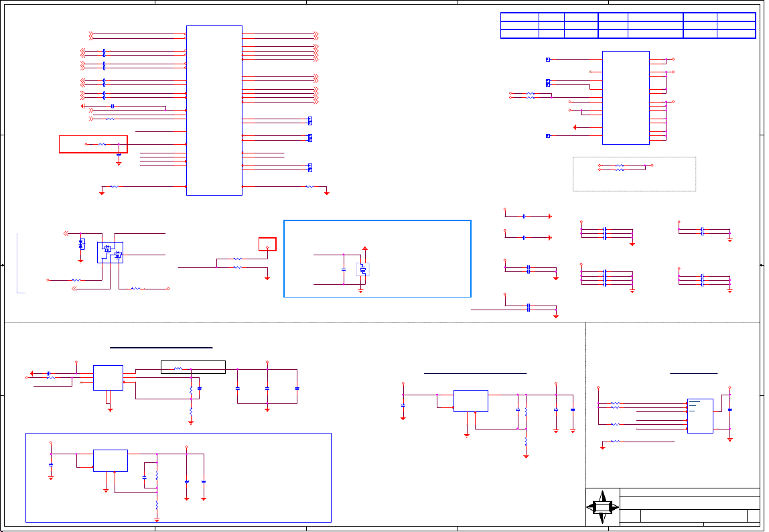Select the small IC in bottom-right circuit
The width and height of the screenshot is (769, 532).
pyautogui.click(x=701, y=416)
